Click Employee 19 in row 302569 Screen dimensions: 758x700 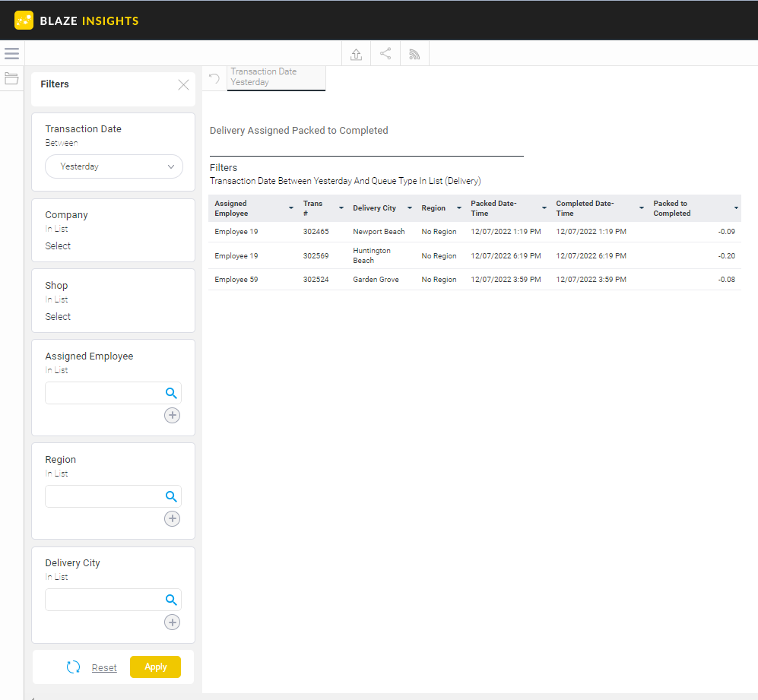click(x=236, y=255)
